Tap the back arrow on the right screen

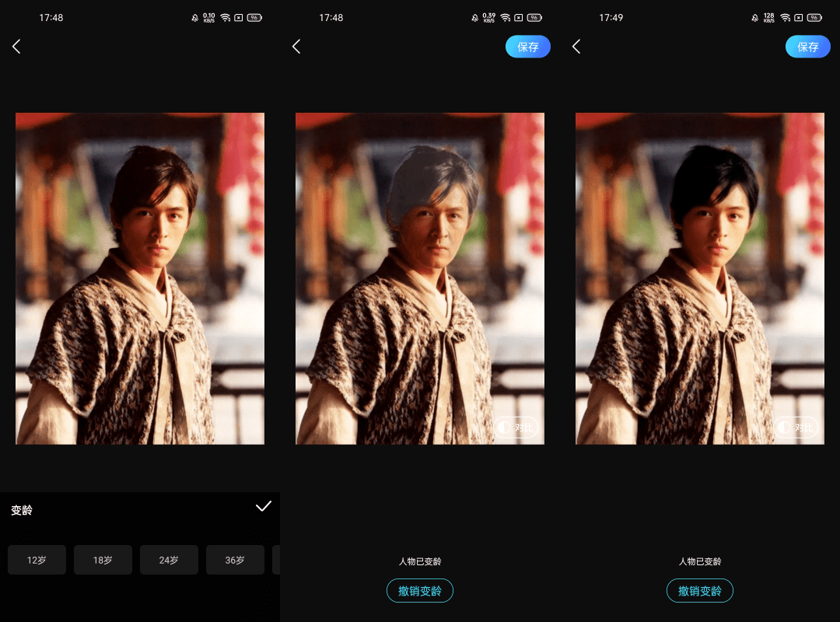576,47
